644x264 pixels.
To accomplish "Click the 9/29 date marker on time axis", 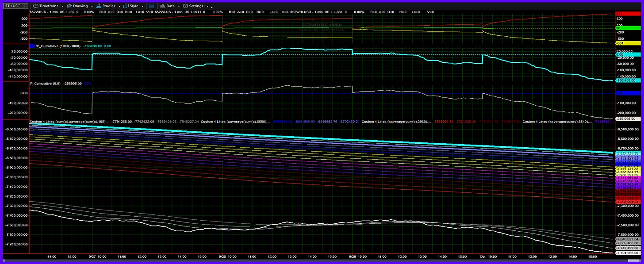I will pyautogui.click(x=353, y=256).
